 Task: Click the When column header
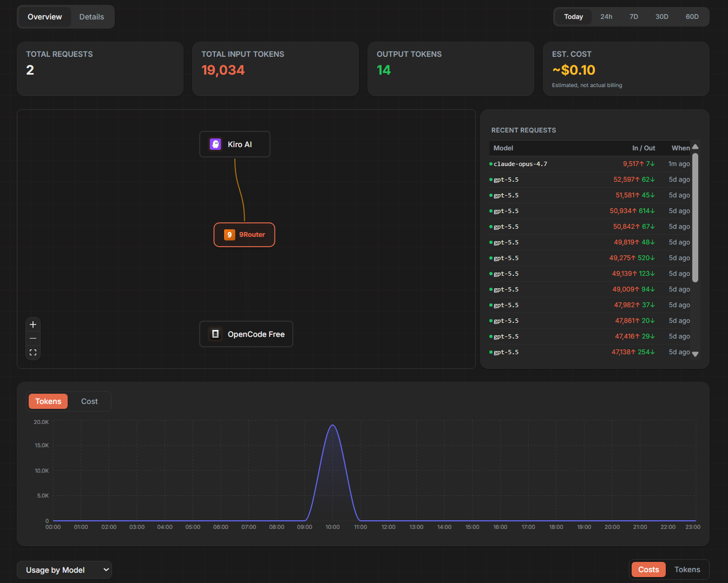point(681,148)
